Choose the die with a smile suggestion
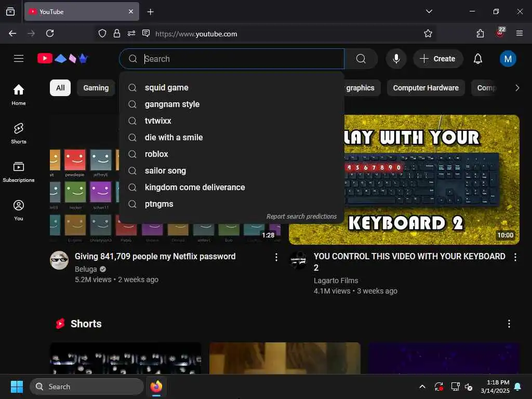The image size is (532, 399). 231,137
